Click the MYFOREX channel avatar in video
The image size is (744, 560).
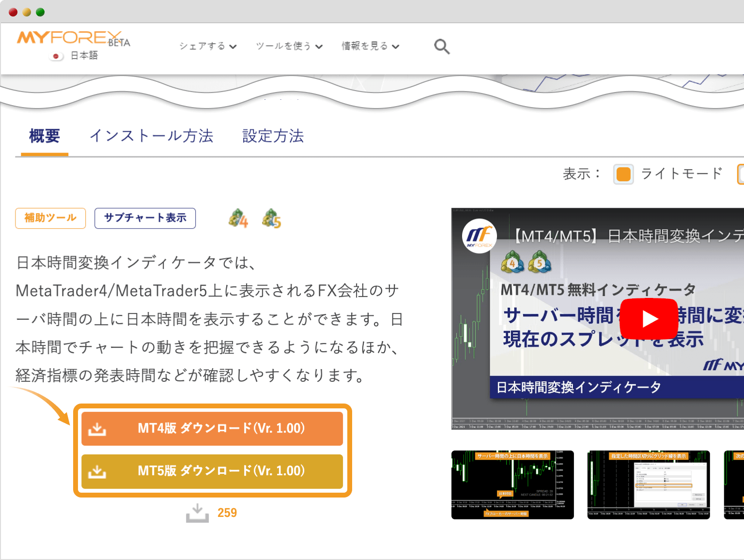tap(479, 236)
